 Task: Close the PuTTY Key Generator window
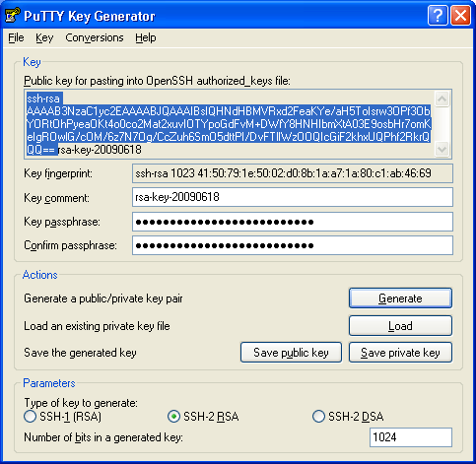pos(460,15)
